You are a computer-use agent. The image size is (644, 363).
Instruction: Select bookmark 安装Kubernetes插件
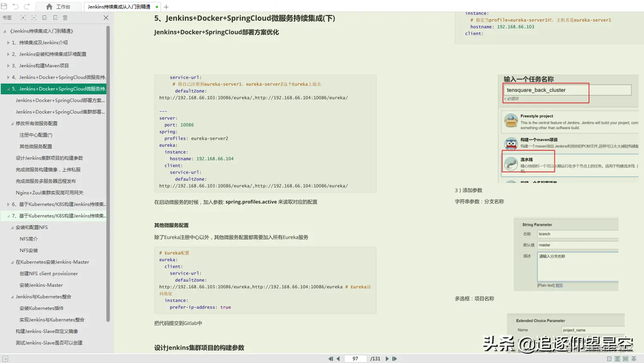[x=41, y=308]
